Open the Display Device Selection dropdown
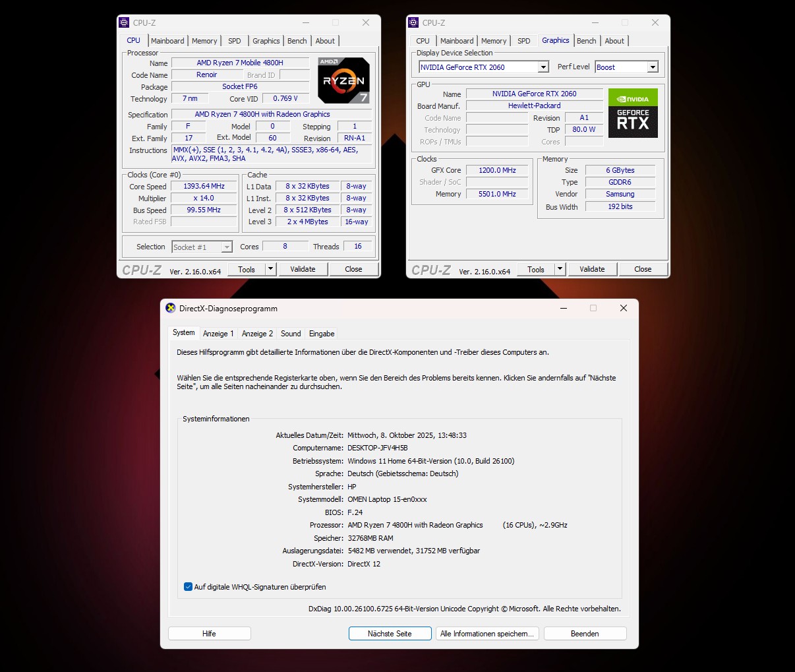 click(543, 67)
